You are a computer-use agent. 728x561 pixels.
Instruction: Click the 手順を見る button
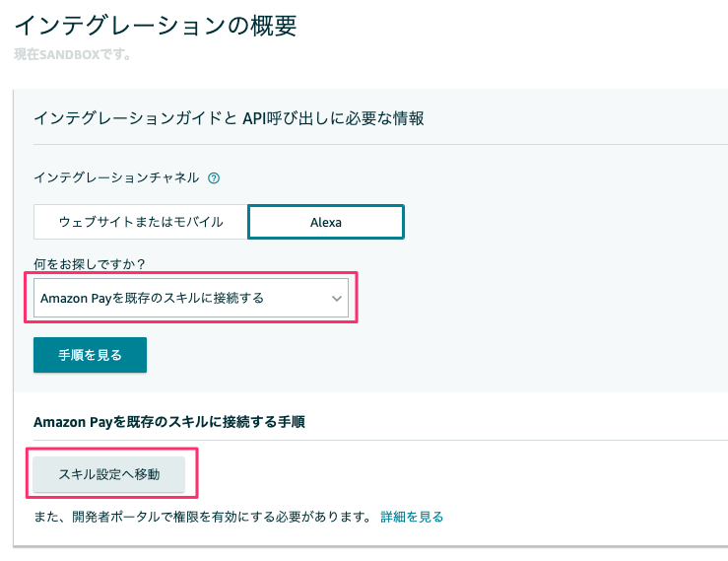(90, 355)
